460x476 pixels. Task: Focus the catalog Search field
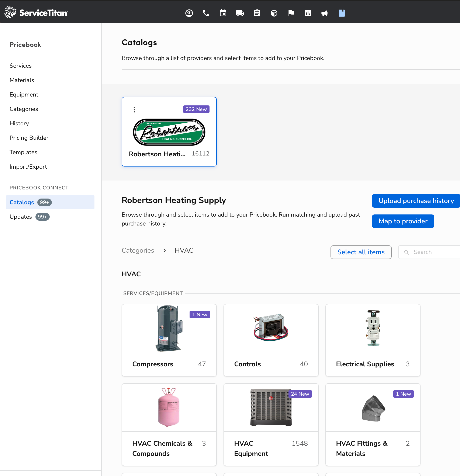click(x=435, y=252)
